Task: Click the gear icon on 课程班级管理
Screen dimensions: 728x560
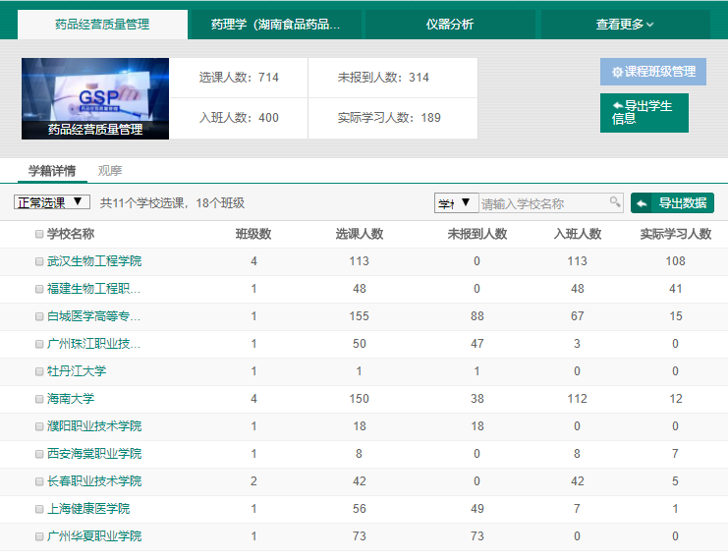Action: point(617,72)
